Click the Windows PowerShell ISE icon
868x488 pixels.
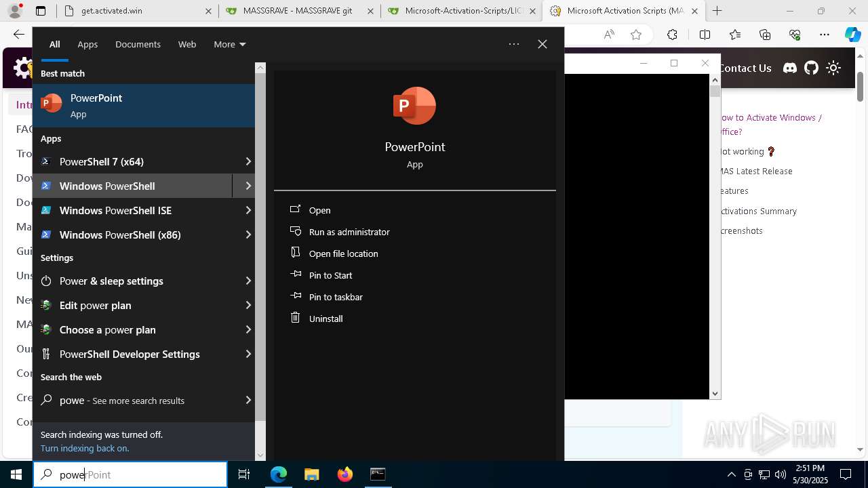pos(46,210)
